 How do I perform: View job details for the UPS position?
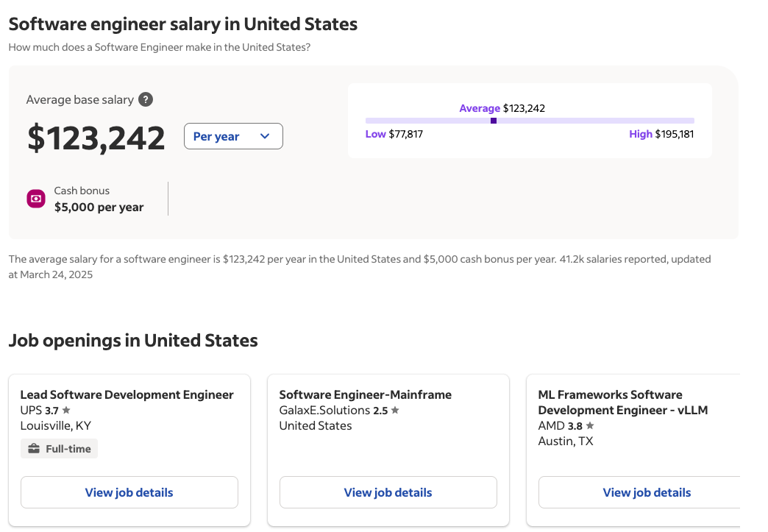tap(129, 492)
